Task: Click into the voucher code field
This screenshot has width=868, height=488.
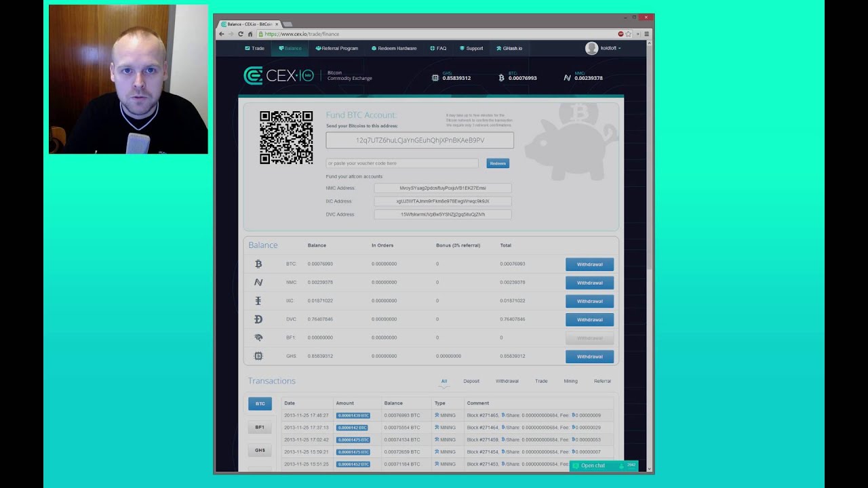Action: [401, 163]
